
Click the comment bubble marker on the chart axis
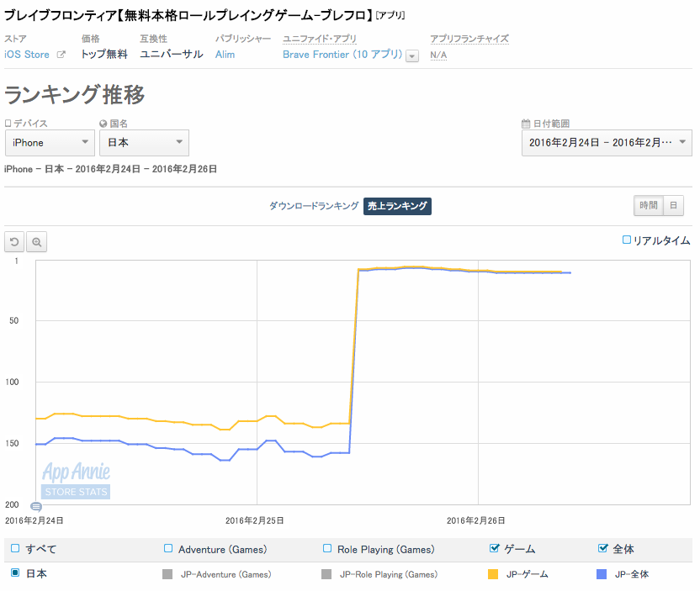(x=36, y=506)
